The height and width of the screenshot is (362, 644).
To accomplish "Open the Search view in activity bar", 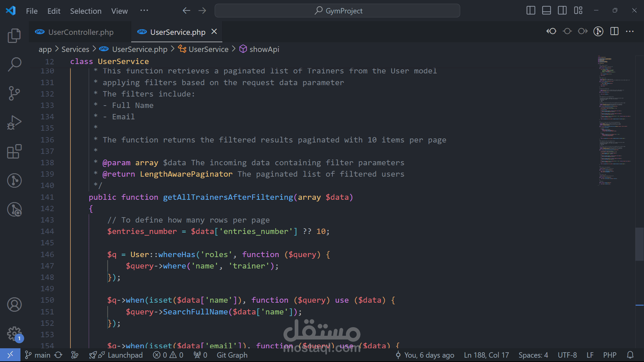I will [x=14, y=64].
